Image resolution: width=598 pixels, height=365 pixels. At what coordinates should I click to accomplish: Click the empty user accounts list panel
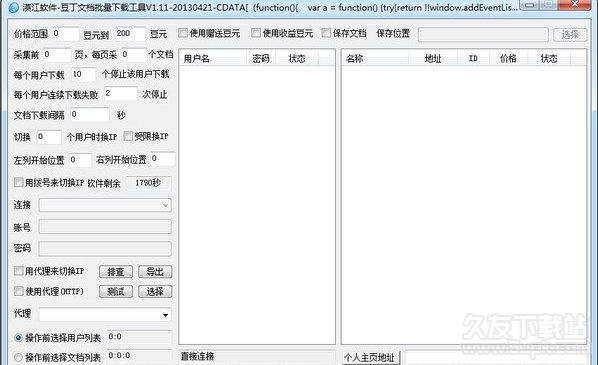point(257,205)
